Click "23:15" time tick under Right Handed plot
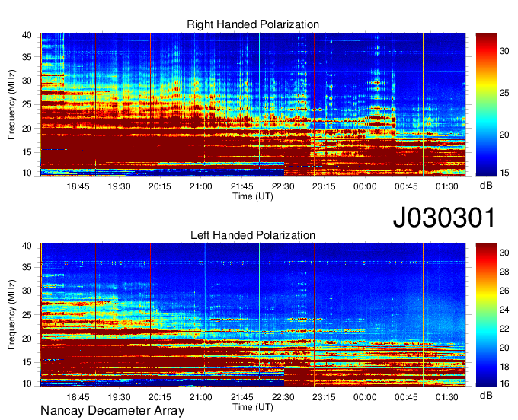 pyautogui.click(x=324, y=186)
